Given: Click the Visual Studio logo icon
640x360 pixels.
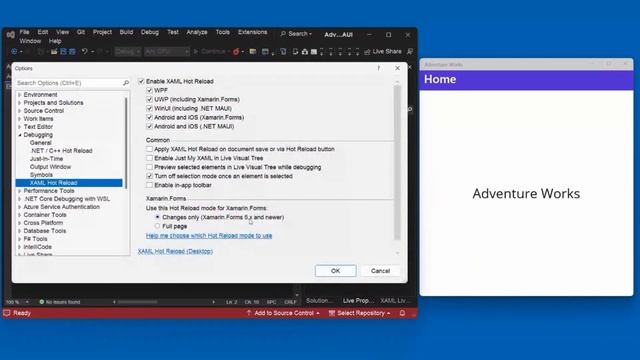Looking at the screenshot, I should click(11, 35).
